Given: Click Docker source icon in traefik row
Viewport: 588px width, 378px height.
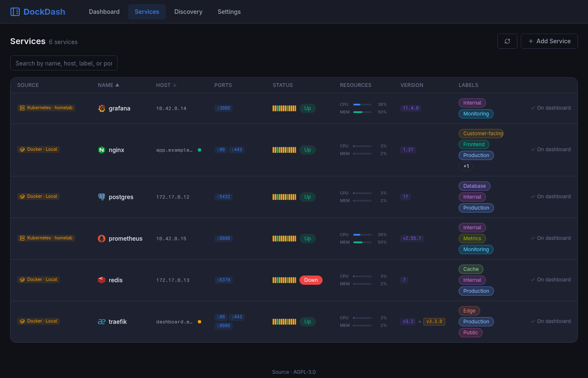Looking at the screenshot, I should coord(22,321).
